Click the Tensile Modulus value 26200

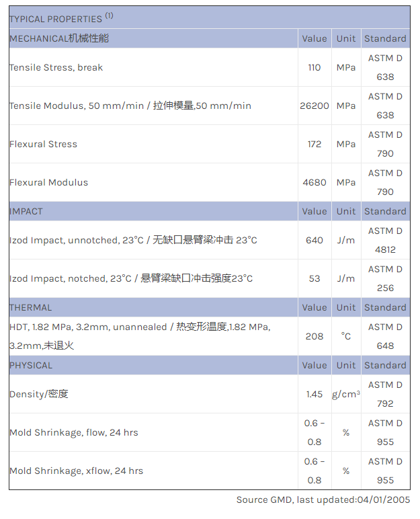click(x=314, y=106)
